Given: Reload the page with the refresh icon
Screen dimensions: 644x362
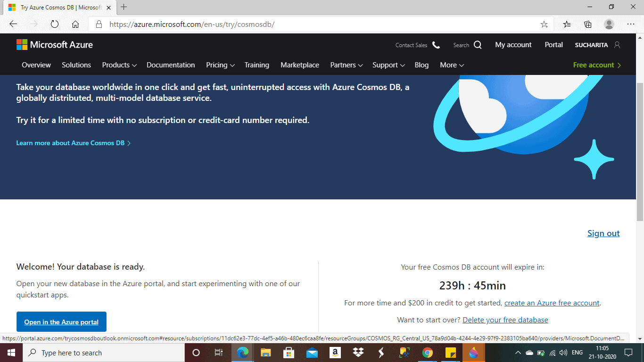Looking at the screenshot, I should (55, 24).
